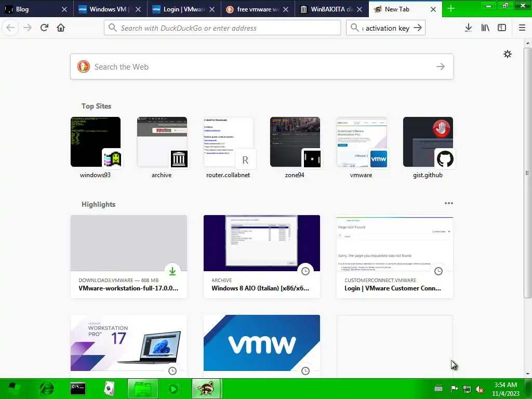Open Windows 8 AIO (Italian) highlight
Image resolution: width=532 pixels, height=399 pixels.
click(x=262, y=257)
